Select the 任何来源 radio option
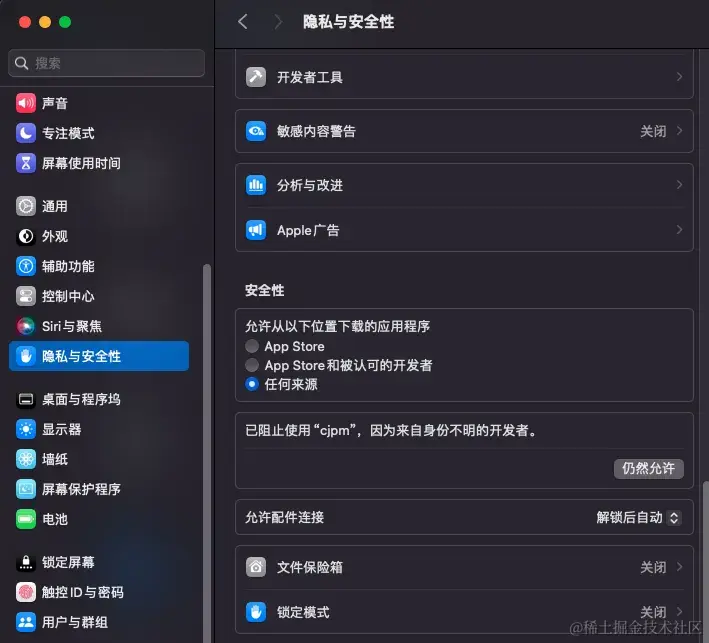This screenshot has height=643, width=709. pyautogui.click(x=252, y=384)
